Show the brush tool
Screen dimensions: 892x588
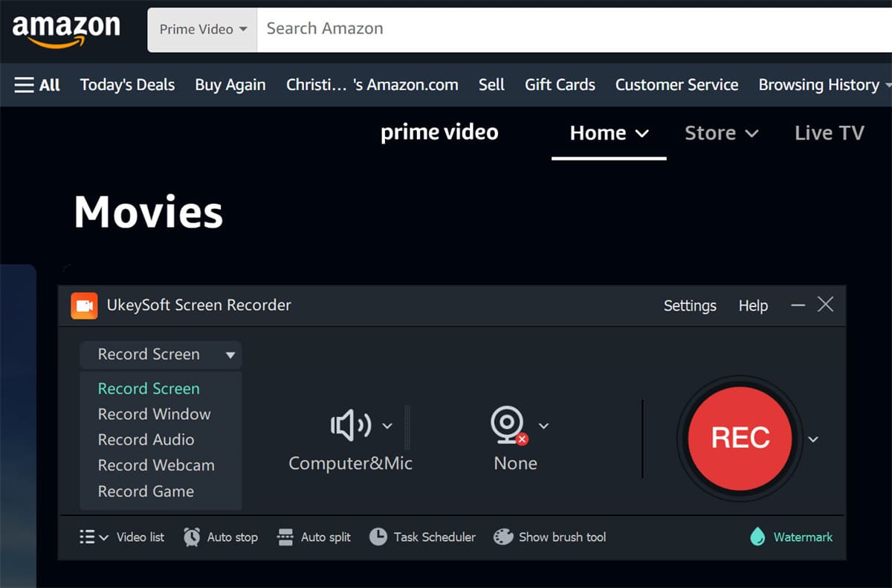[562, 537]
